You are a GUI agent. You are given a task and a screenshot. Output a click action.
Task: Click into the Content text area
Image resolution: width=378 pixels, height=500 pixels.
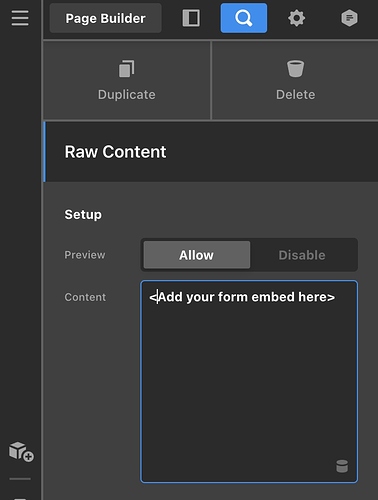(x=249, y=381)
